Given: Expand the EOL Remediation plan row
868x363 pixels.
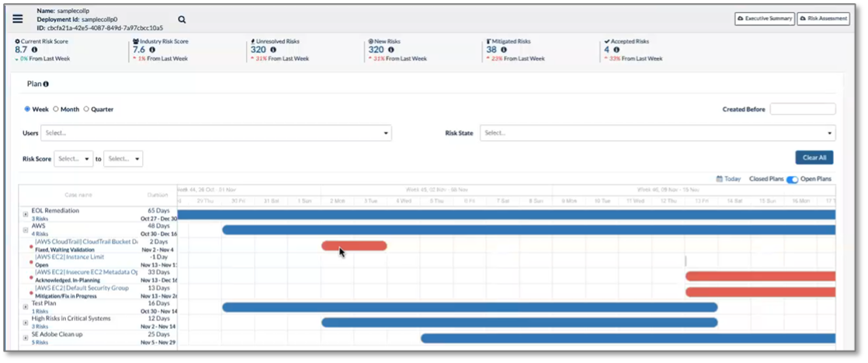Looking at the screenshot, I should pos(26,214).
